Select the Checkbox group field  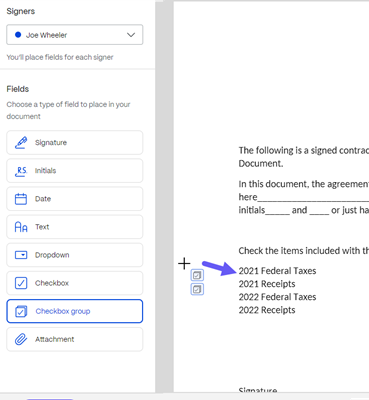click(x=75, y=311)
